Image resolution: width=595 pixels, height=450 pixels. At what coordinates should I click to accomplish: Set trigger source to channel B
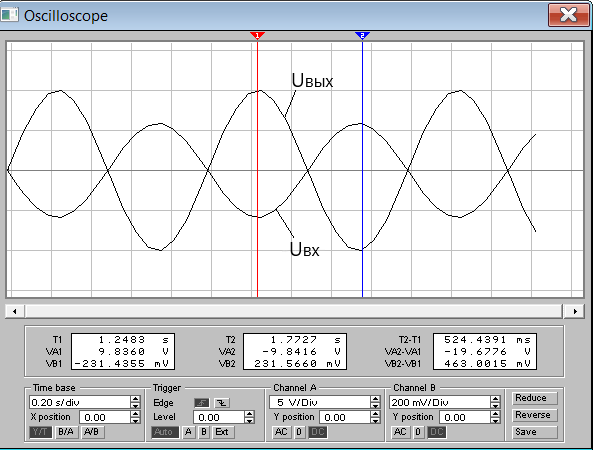click(x=204, y=432)
